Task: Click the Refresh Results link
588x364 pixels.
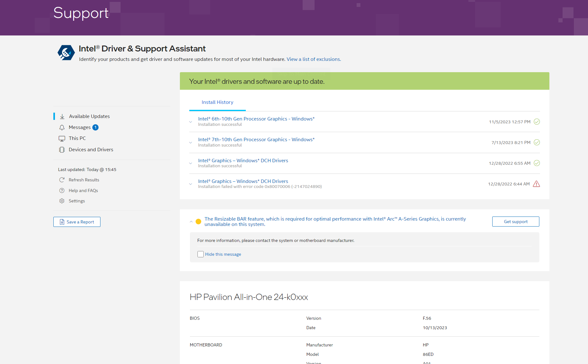Action: [84, 180]
